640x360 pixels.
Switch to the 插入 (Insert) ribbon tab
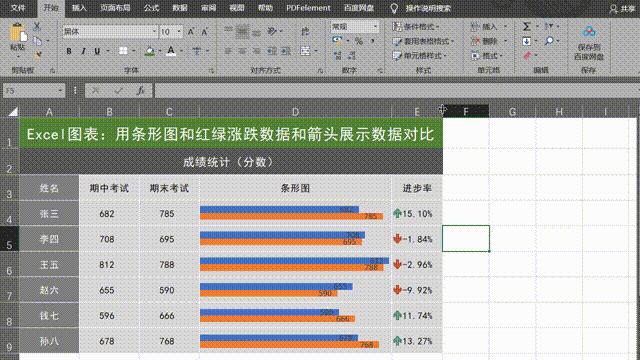(79, 8)
